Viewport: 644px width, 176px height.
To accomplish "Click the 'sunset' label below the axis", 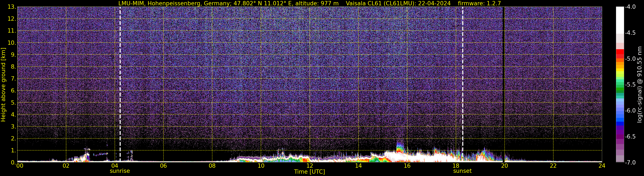I will [462, 171].
